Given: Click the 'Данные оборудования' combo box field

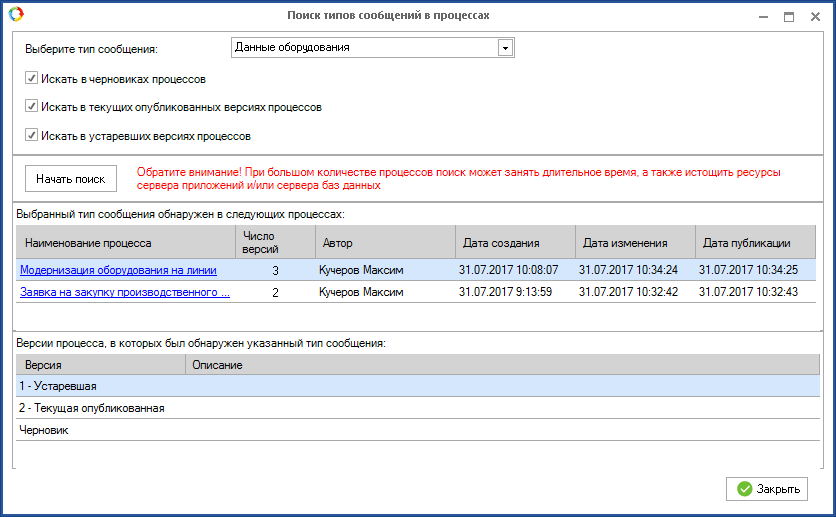Looking at the screenshot, I should click(363, 48).
